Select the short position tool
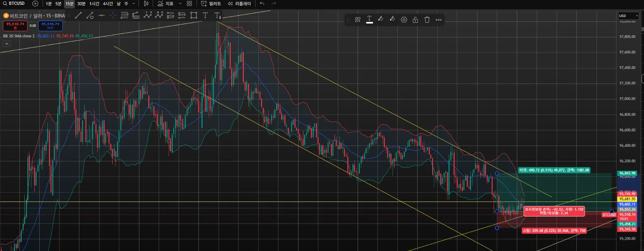This screenshot has height=251, width=644. pyautogui.click(x=182, y=15)
